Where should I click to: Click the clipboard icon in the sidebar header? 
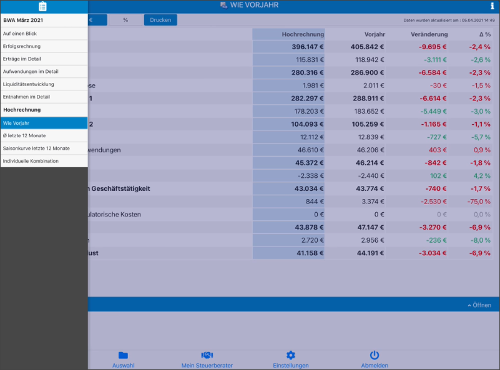point(43,6)
